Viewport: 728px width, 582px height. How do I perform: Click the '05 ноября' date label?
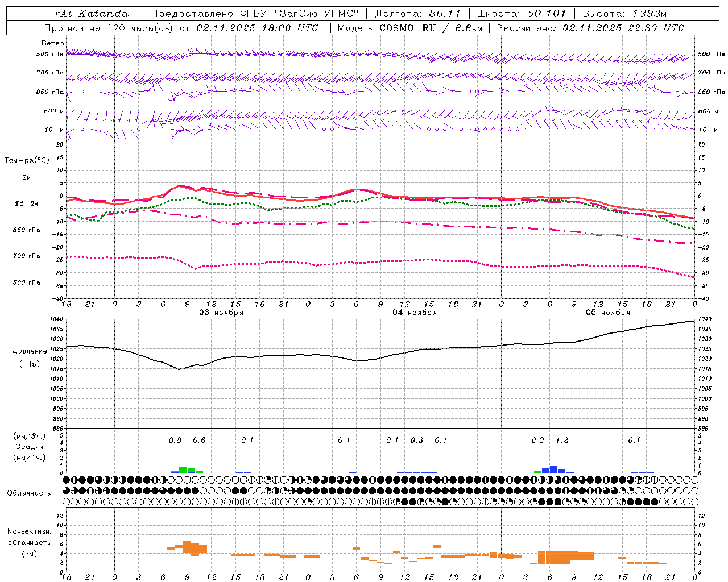tap(608, 313)
